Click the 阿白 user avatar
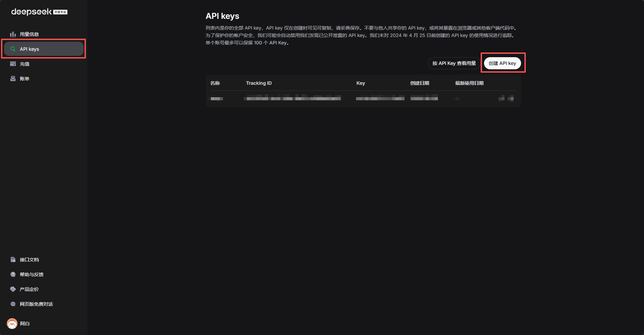The height and width of the screenshot is (335, 644). 12,324
